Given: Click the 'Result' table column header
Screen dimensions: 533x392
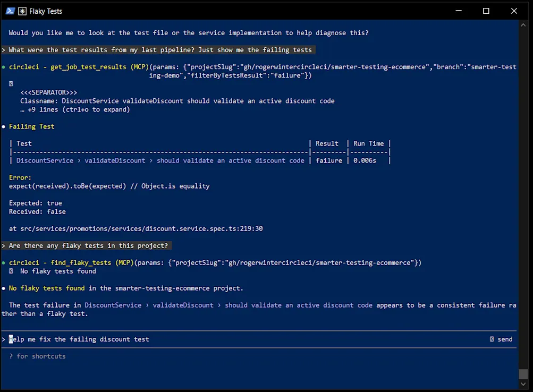Looking at the screenshot, I should pos(327,143).
